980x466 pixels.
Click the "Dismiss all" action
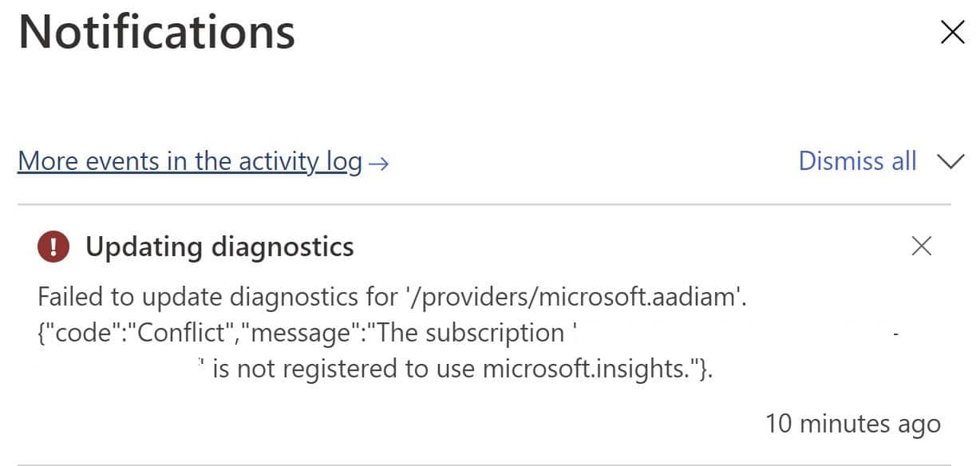(x=856, y=161)
